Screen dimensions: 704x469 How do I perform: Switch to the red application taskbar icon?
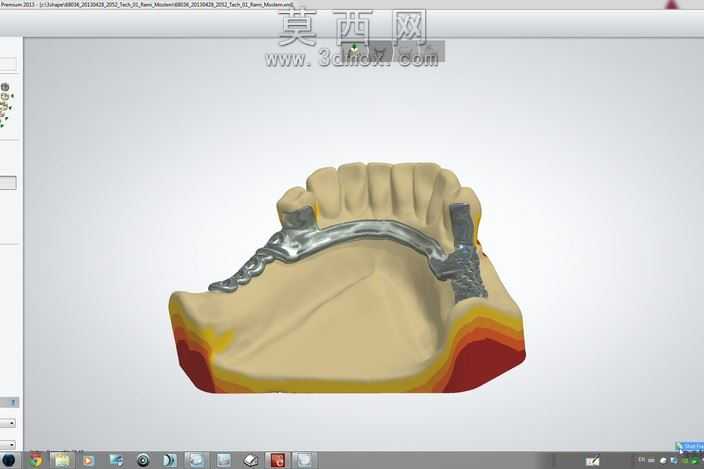[277, 460]
